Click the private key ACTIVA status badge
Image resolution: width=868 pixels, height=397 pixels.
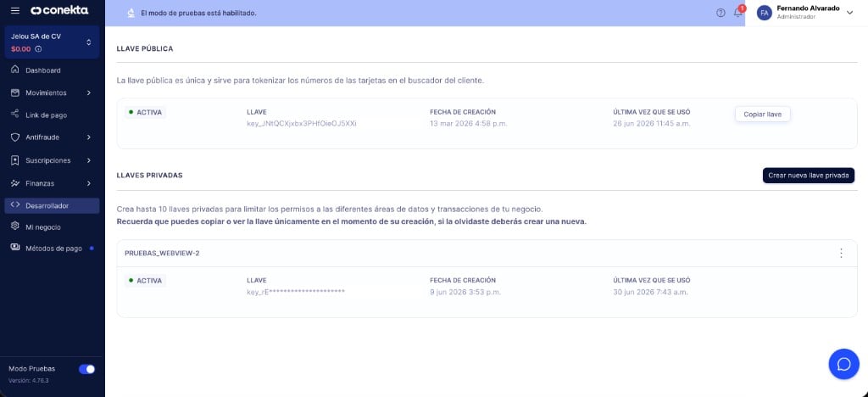click(145, 281)
